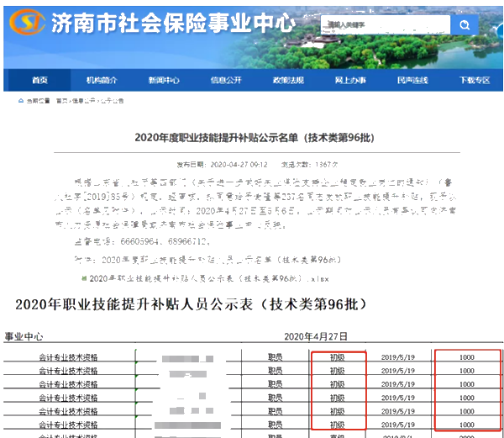Click the date 2020年4月27日 above the table

[316, 336]
